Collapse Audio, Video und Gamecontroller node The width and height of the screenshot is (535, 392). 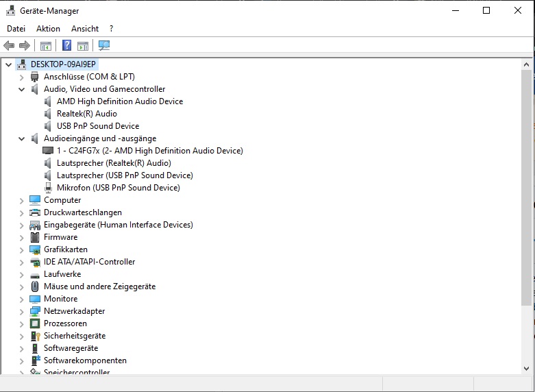[x=21, y=90]
